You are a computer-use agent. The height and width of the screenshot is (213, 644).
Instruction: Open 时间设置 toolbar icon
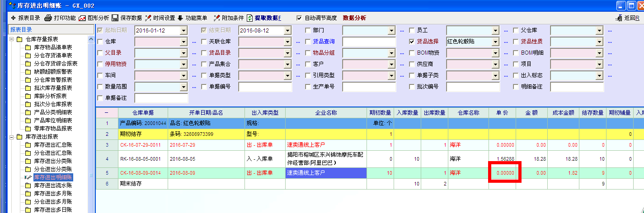click(148, 18)
